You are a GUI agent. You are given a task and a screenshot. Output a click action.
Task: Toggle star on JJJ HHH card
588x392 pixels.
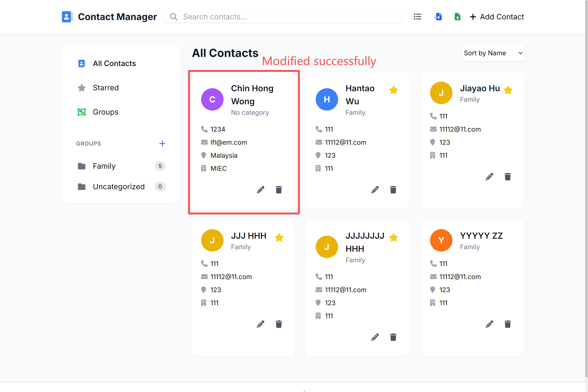279,238
